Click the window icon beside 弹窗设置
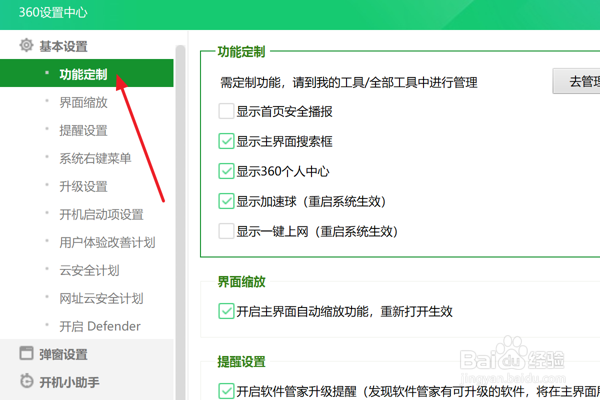This screenshot has width=600, height=400. point(26,353)
